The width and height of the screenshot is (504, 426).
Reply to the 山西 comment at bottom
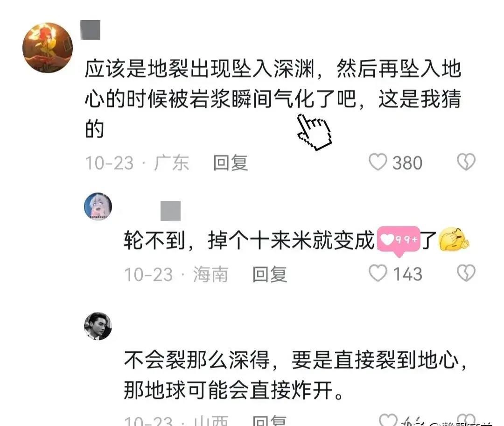pos(269,421)
